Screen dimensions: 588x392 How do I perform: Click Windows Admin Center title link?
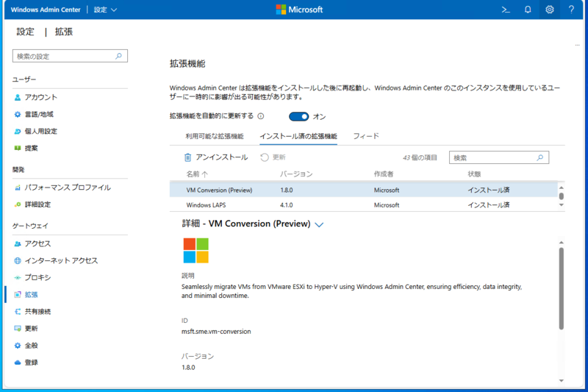[x=46, y=10]
